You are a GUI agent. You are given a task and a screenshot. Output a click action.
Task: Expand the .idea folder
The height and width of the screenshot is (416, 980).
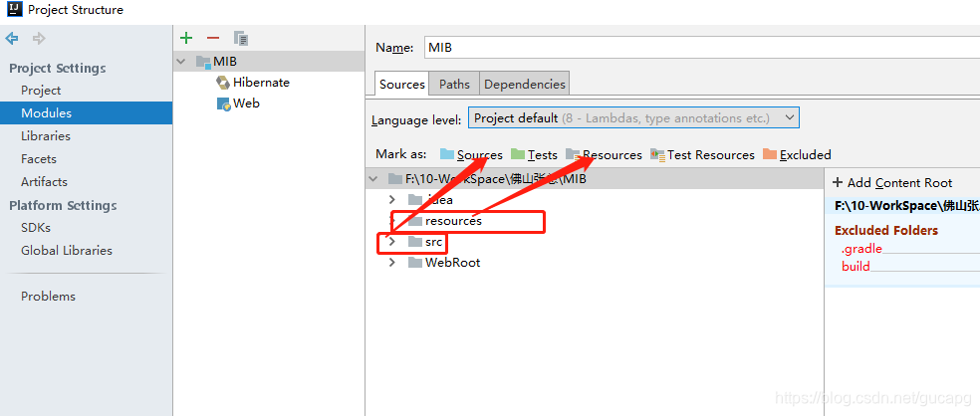click(391, 200)
